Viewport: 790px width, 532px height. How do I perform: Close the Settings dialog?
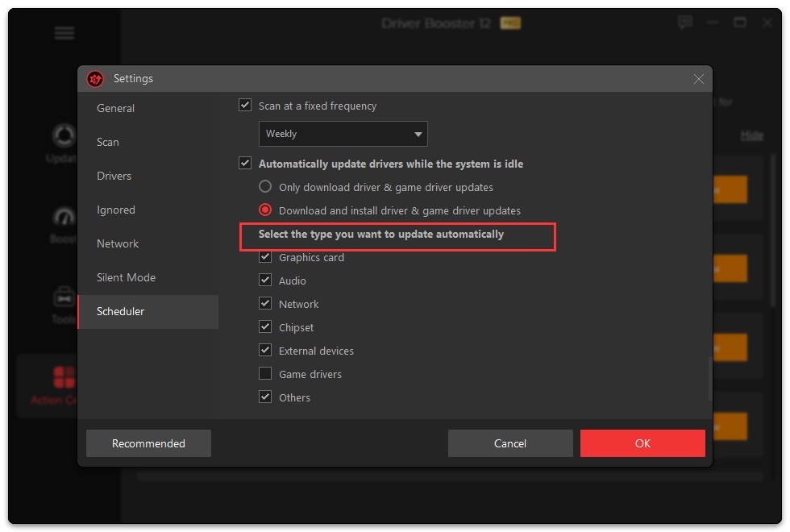pyautogui.click(x=698, y=79)
